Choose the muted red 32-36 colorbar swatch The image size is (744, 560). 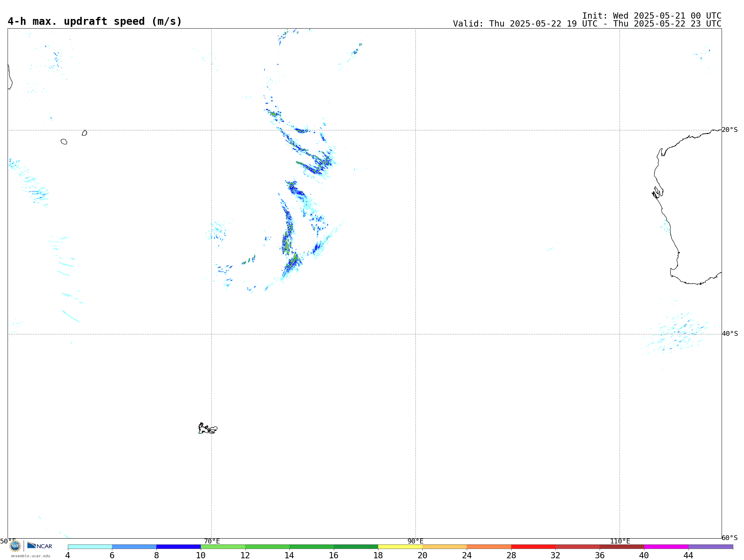point(578,547)
